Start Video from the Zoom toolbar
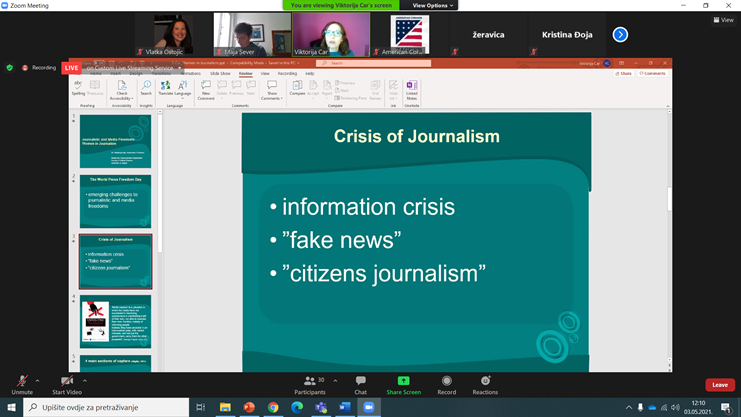 click(67, 384)
